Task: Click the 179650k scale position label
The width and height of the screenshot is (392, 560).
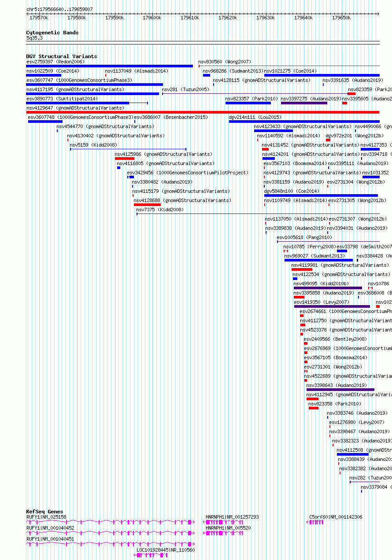Action: click(x=341, y=18)
